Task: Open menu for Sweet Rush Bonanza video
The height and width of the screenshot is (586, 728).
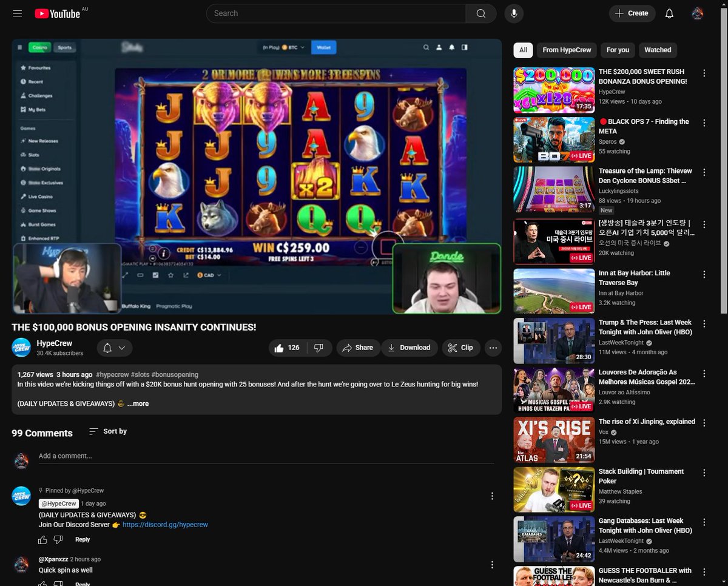Action: 704,73
